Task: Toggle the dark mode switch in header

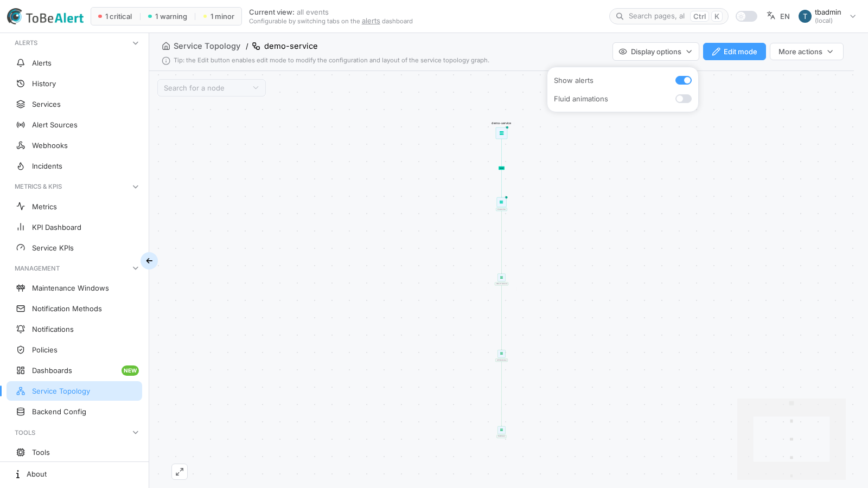Action: tap(746, 16)
